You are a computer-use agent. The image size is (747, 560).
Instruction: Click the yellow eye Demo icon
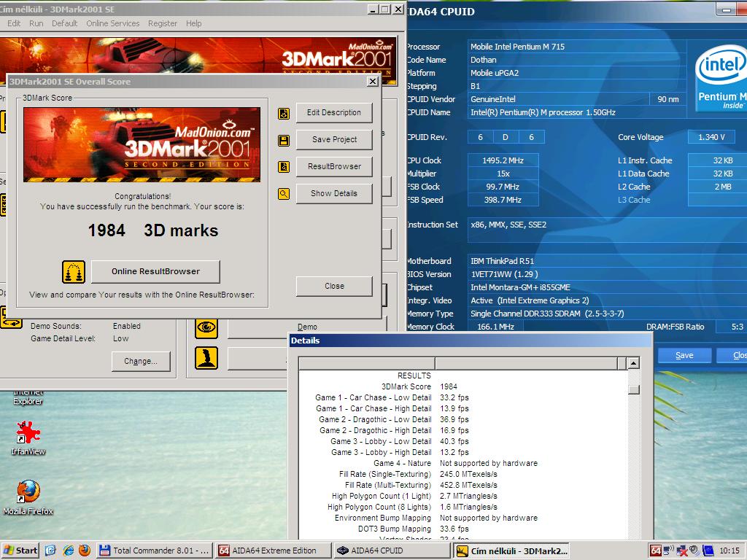pyautogui.click(x=206, y=327)
